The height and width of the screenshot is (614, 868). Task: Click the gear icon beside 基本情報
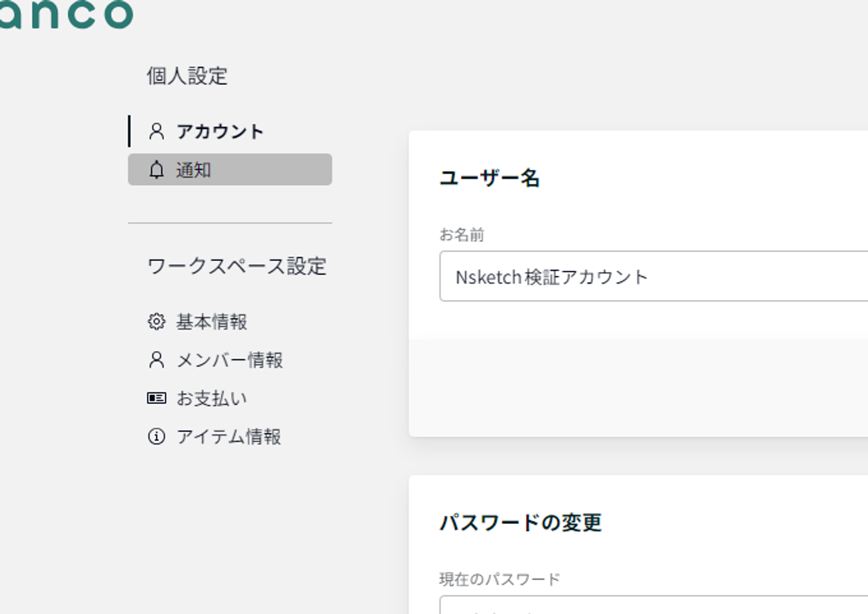(x=156, y=322)
